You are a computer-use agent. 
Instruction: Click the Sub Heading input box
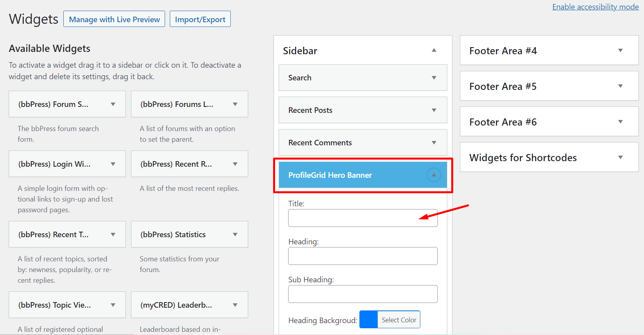pos(363,294)
